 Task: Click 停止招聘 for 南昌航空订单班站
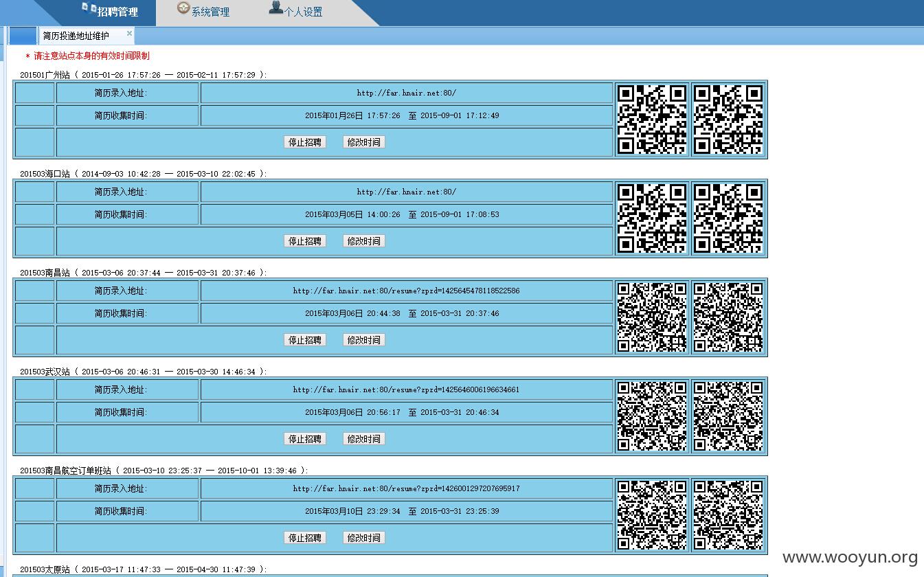(305, 538)
